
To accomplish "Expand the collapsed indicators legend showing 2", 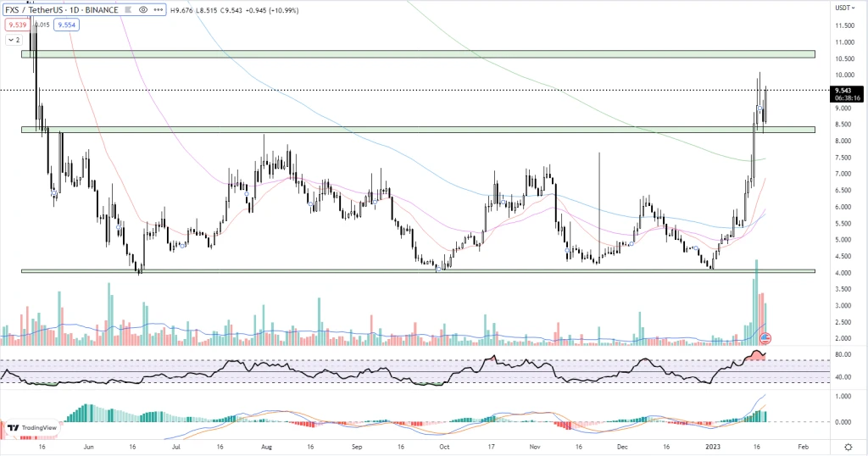I will [14, 40].
